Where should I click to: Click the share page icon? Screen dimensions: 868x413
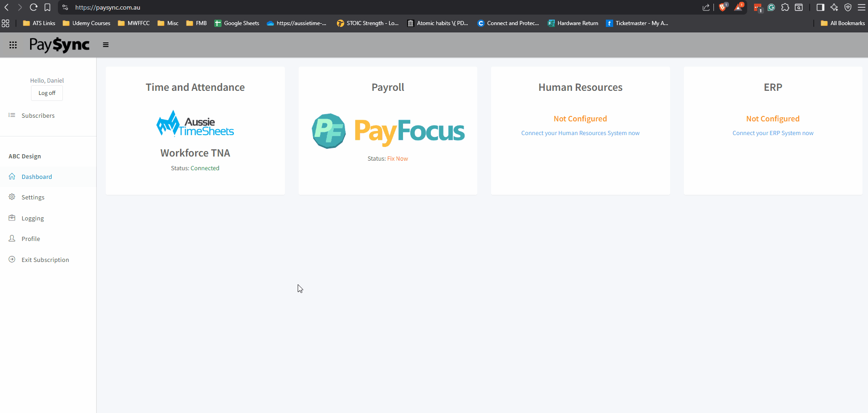(x=706, y=7)
